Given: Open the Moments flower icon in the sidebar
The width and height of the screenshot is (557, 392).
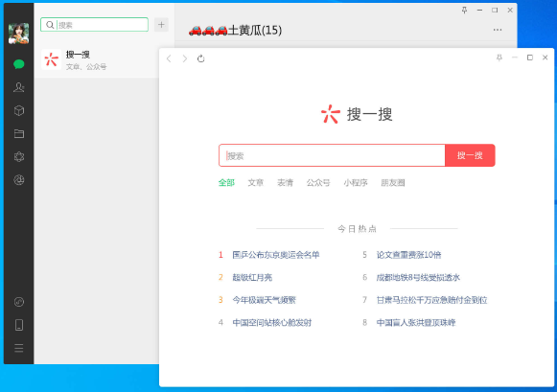Looking at the screenshot, I should [x=19, y=157].
